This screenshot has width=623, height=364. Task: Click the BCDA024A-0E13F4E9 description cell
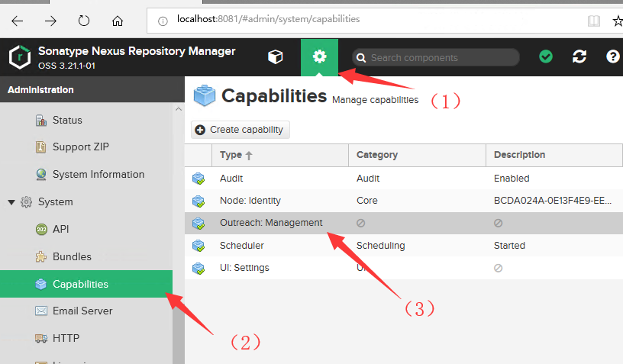[553, 201]
